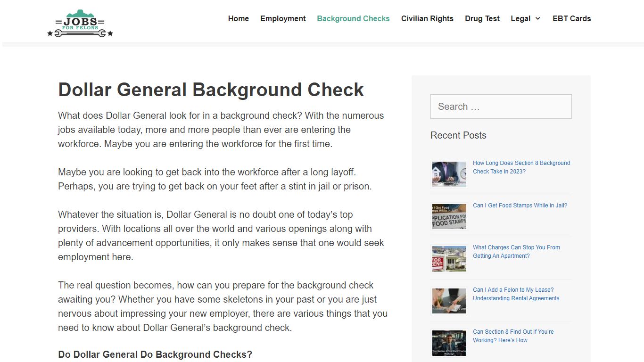Go to the Home menu item

pos(239,18)
